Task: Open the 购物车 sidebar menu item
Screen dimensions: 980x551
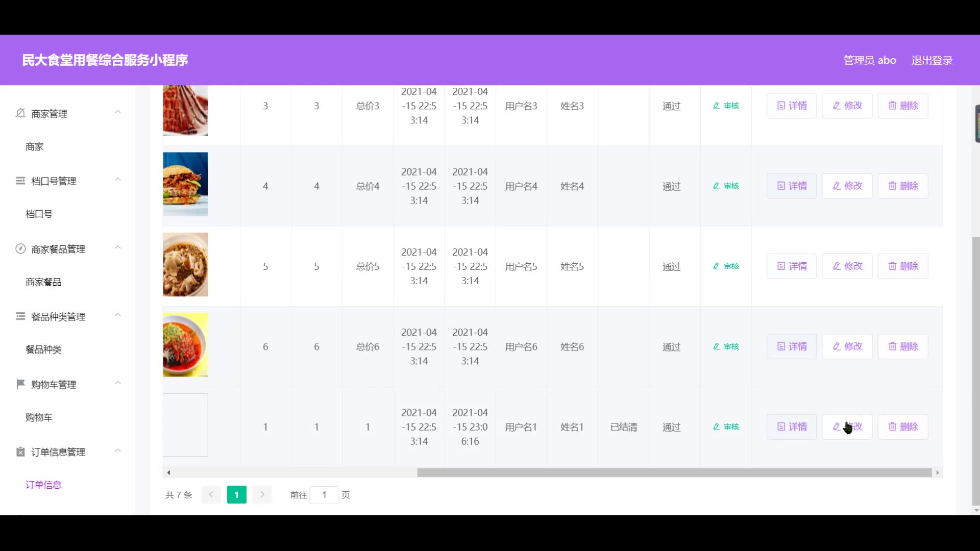Action: pyautogui.click(x=39, y=417)
